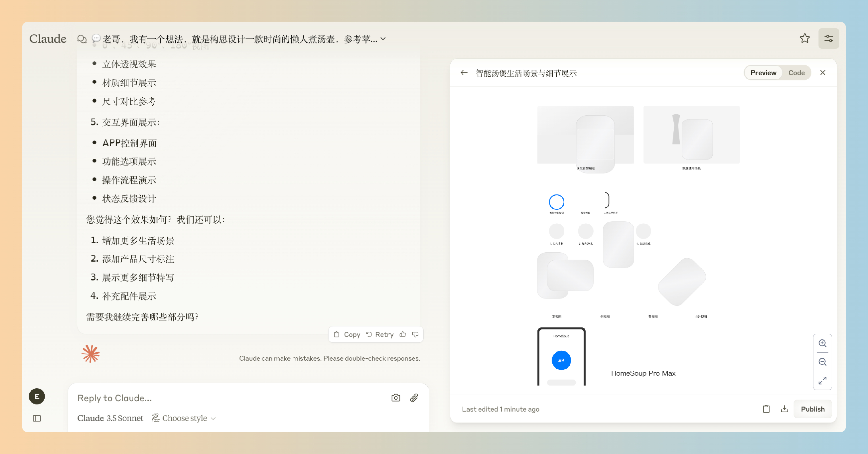Zoom in on artifact preview
This screenshot has width=868, height=454.
822,343
